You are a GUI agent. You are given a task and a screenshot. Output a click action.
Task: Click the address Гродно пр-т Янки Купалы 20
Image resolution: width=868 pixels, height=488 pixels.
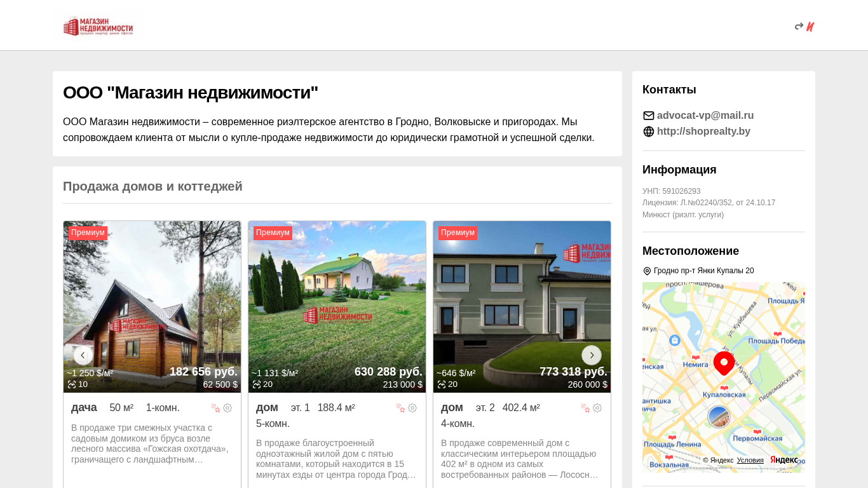(704, 271)
